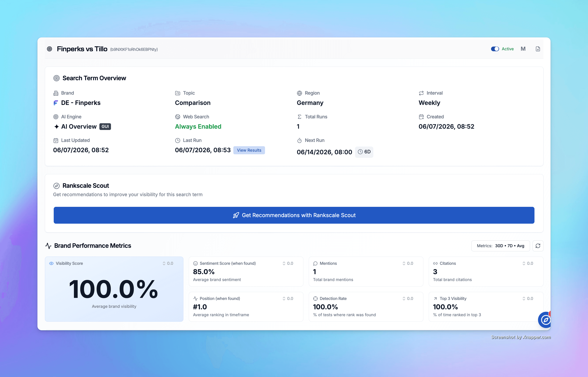Viewport: 588px width, 377px height.
Task: Click the Next Run timer icon
Action: [x=299, y=140]
